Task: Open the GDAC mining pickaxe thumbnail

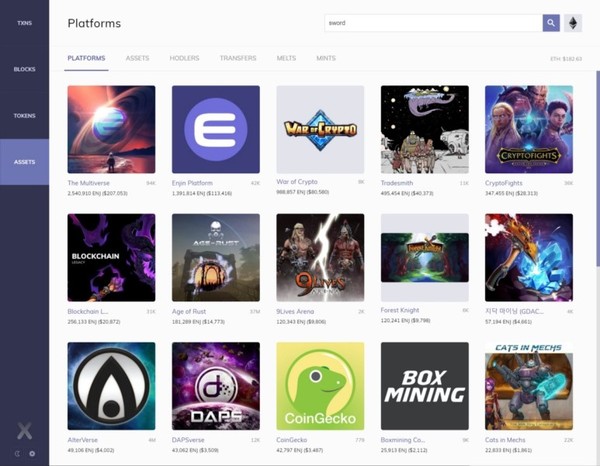Action: (x=529, y=257)
